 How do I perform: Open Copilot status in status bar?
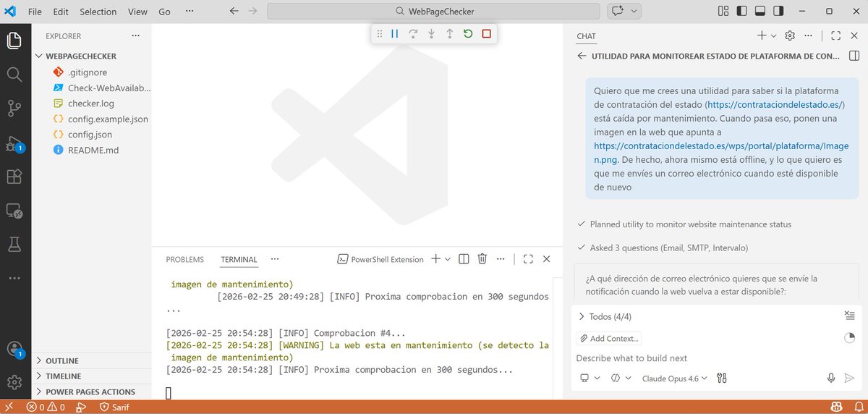[x=835, y=407]
